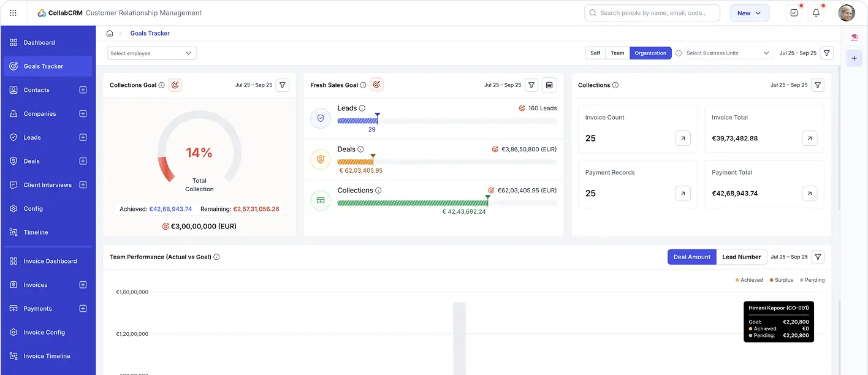Open the Select employee dropdown
The width and height of the screenshot is (868, 375).
point(152,53)
